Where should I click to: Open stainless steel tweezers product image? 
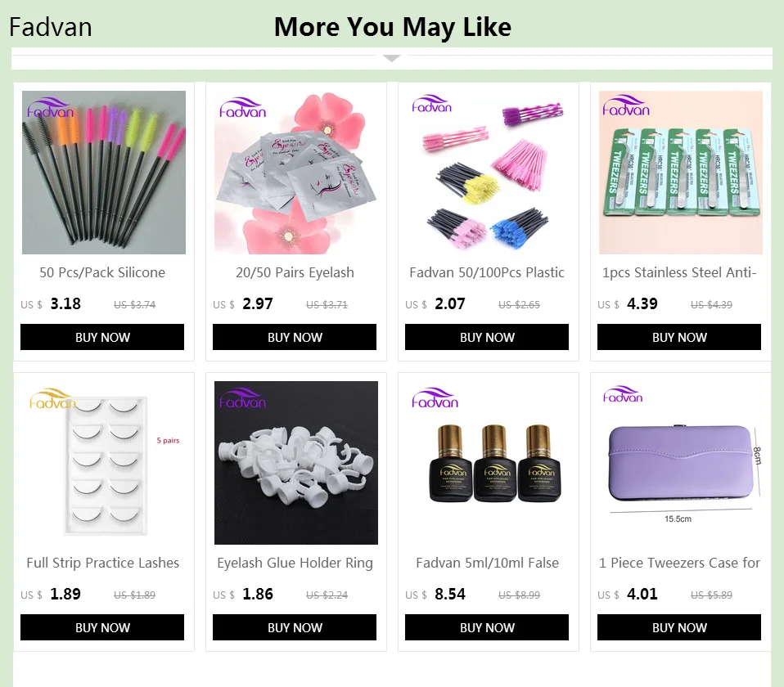tap(681, 173)
